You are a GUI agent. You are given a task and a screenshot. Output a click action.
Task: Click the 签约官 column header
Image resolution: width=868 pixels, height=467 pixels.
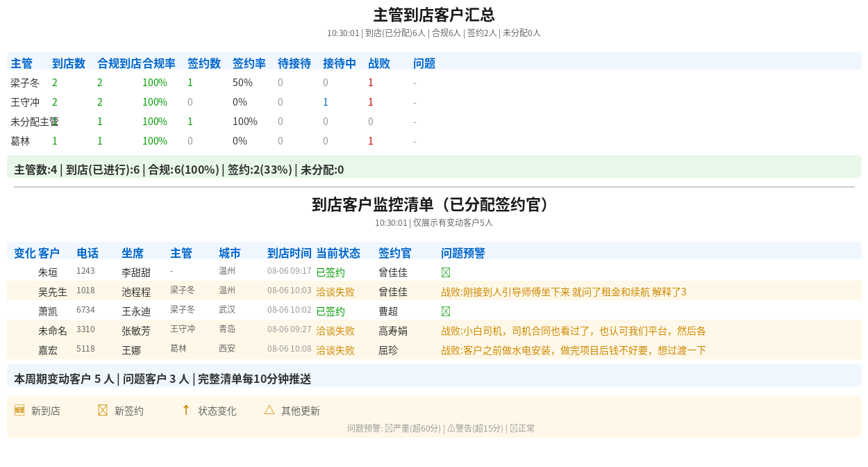pos(395,253)
